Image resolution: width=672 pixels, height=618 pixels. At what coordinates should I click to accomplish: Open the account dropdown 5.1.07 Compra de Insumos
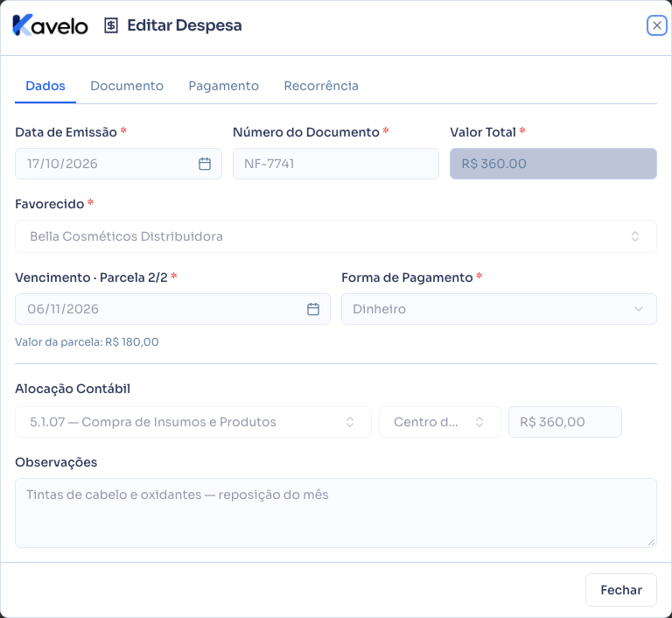(x=192, y=422)
